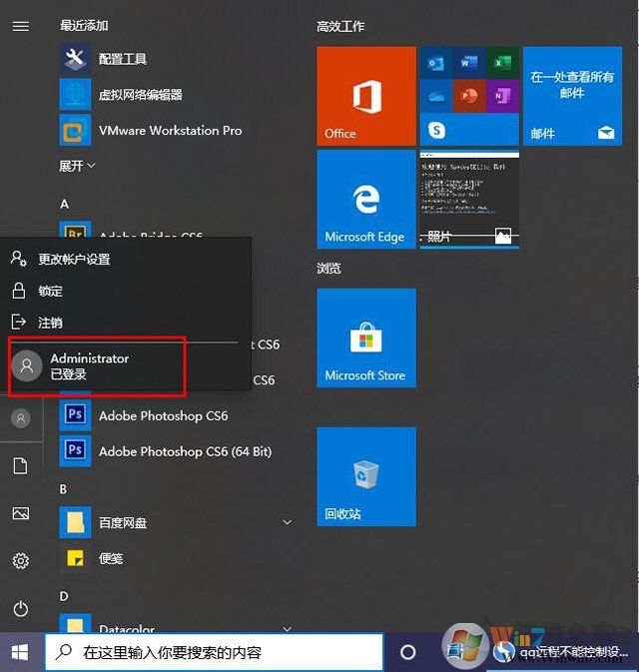Open the Datacolor folder icon
This screenshot has width=639, height=672.
(75, 623)
